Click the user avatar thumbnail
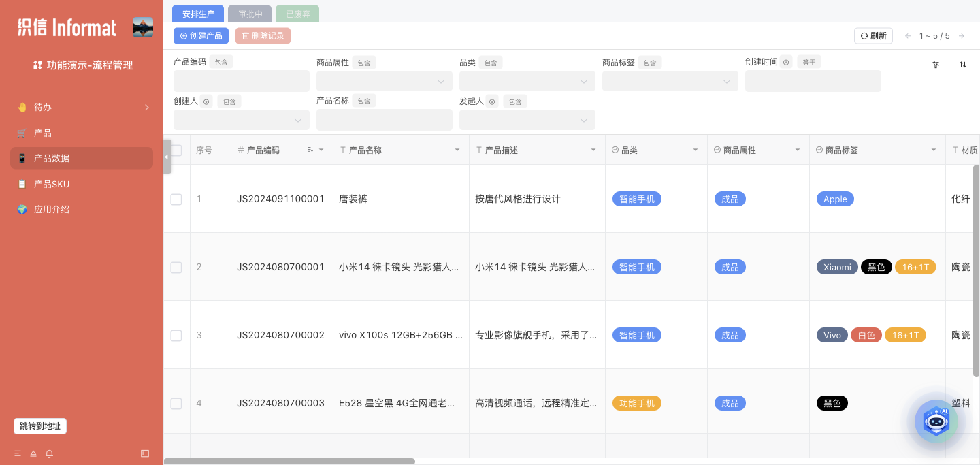This screenshot has width=980, height=465. [143, 27]
